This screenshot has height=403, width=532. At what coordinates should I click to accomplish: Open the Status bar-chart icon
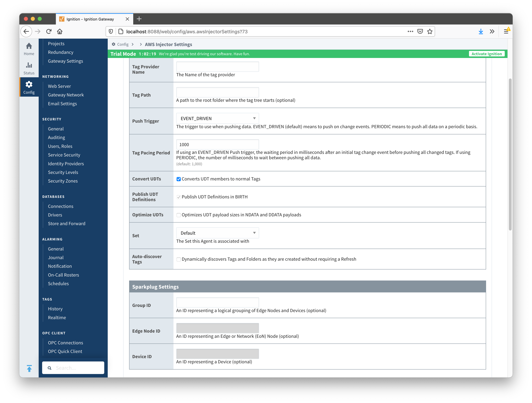[29, 65]
